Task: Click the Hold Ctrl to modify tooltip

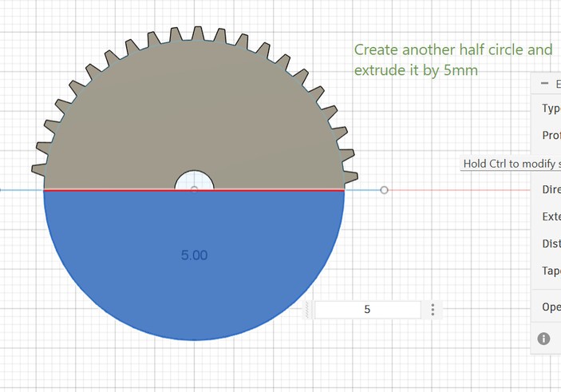Action: tap(511, 164)
